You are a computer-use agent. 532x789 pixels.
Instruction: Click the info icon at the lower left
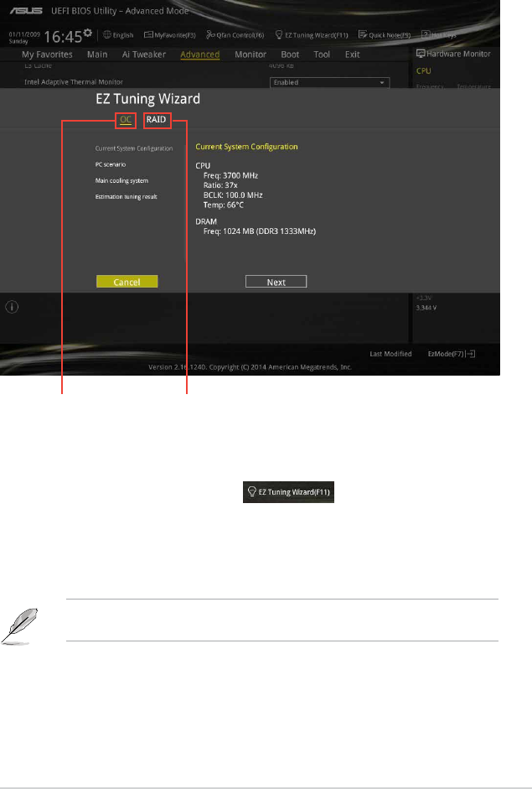(12, 307)
